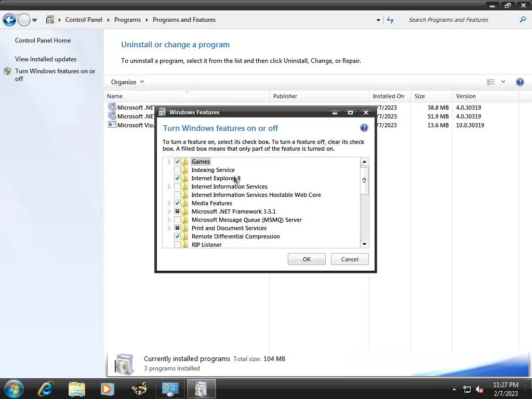The width and height of the screenshot is (532, 399).
Task: Expand Microsoft .NET Framework 3.5.1 node
Action: click(169, 212)
